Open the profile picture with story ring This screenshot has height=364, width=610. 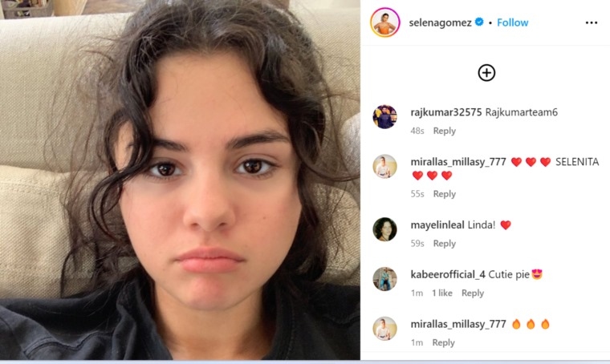[384, 22]
